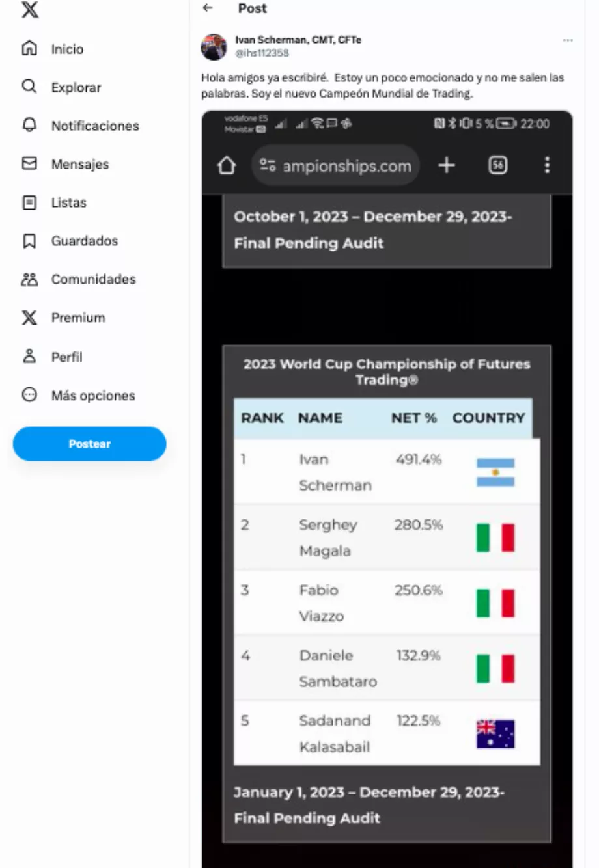Select the Mensajes menu label
599x868 pixels.
pos(80,164)
